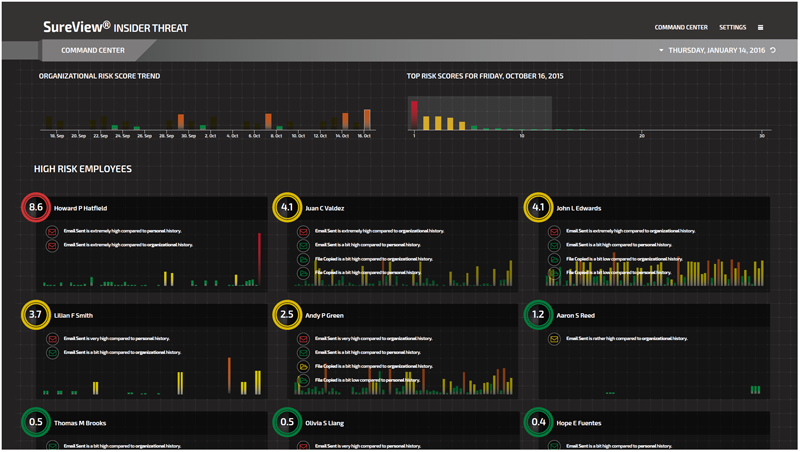Click the refresh icon beside the date
Image resolution: width=800 pixels, height=452 pixels.
(773, 50)
